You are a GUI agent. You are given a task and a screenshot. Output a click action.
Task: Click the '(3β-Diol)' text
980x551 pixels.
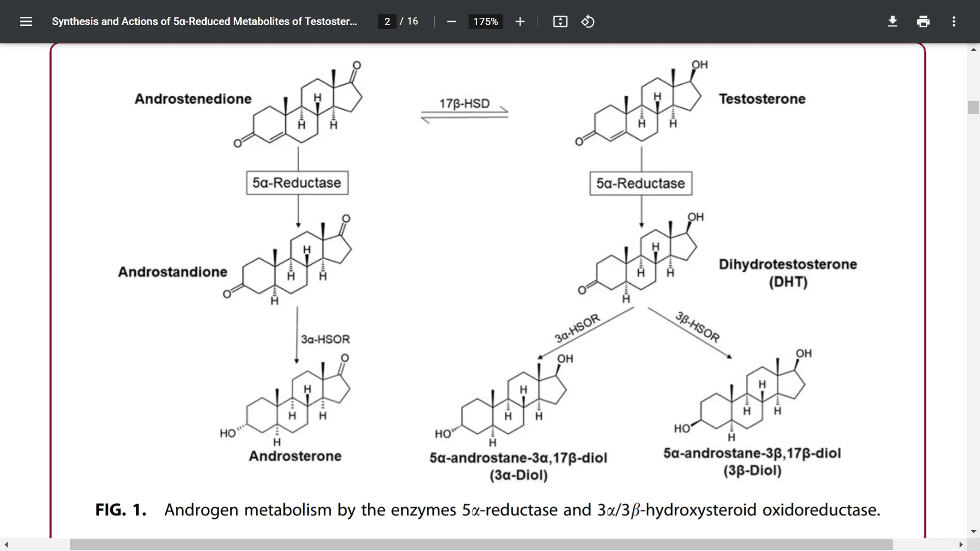pyautogui.click(x=752, y=470)
